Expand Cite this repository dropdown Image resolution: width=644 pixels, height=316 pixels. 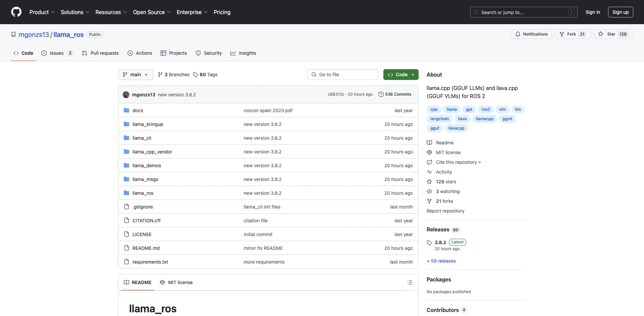[458, 162]
